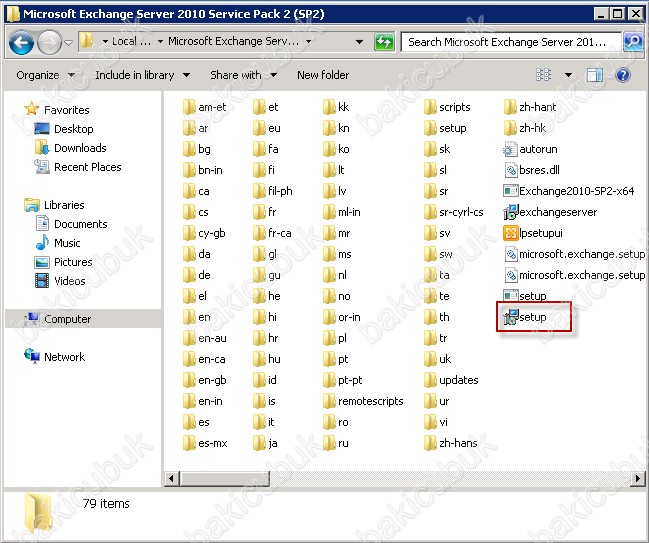Screen dimensions: 649x543
Task: Click the search magnifier icon
Action: click(633, 42)
